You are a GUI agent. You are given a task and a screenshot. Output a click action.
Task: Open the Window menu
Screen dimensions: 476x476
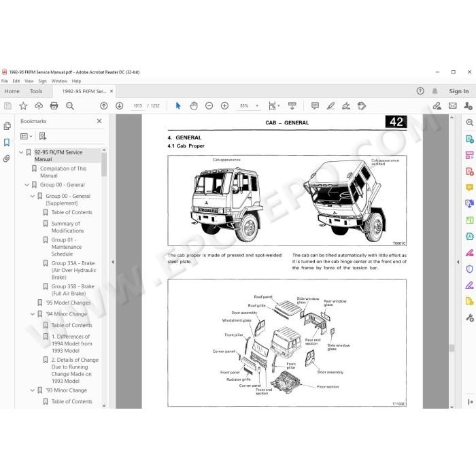59,81
